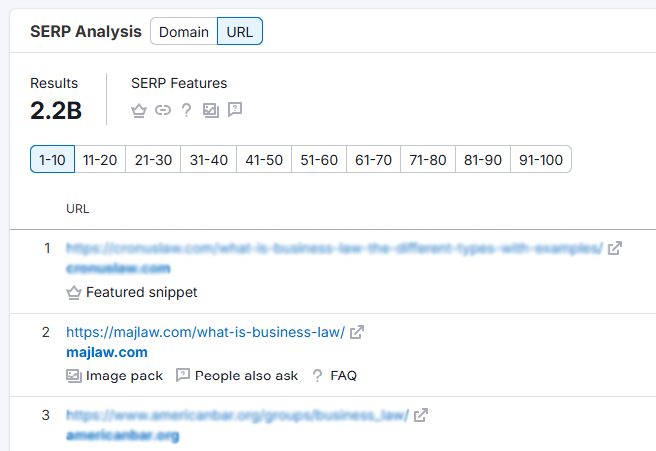Open external link icon next to majlaw URL
Viewport: 656px width, 451px height.
357,332
